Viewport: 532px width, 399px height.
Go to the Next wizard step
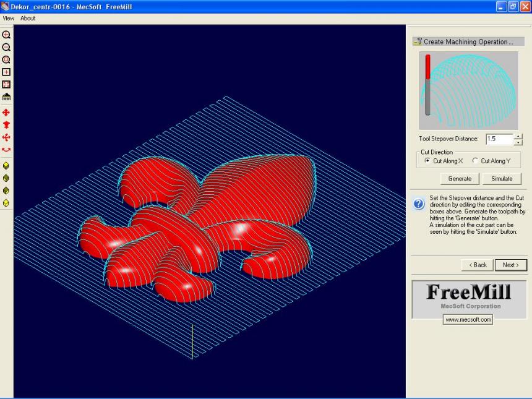point(511,265)
